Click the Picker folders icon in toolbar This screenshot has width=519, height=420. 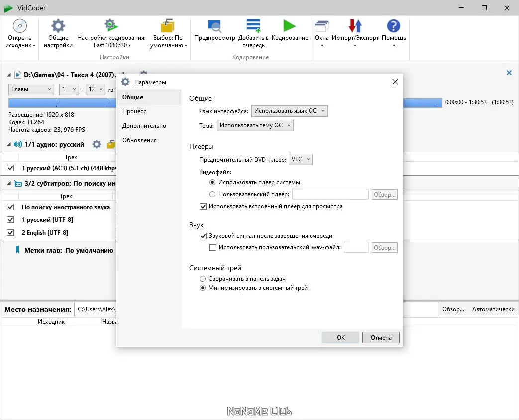coord(168,26)
